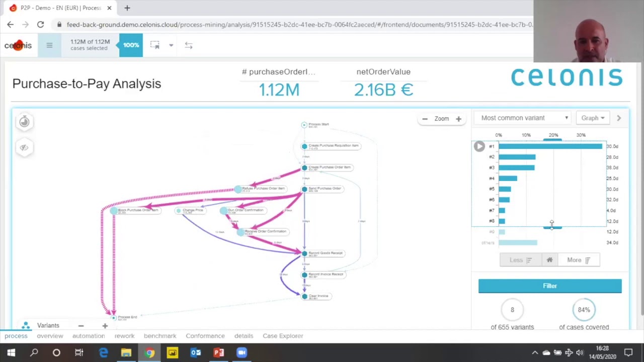Click the selection filter icon in toolbar

click(x=155, y=45)
